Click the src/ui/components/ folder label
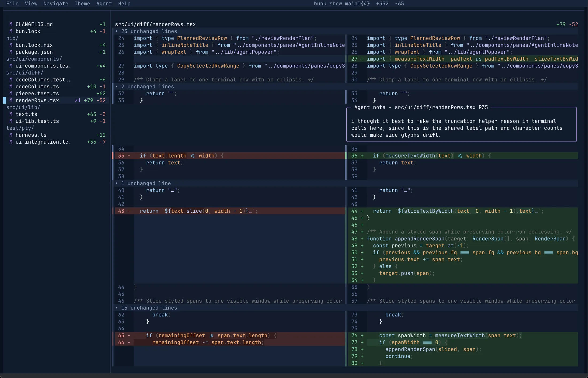The height and width of the screenshot is (378, 588). (x=34, y=59)
